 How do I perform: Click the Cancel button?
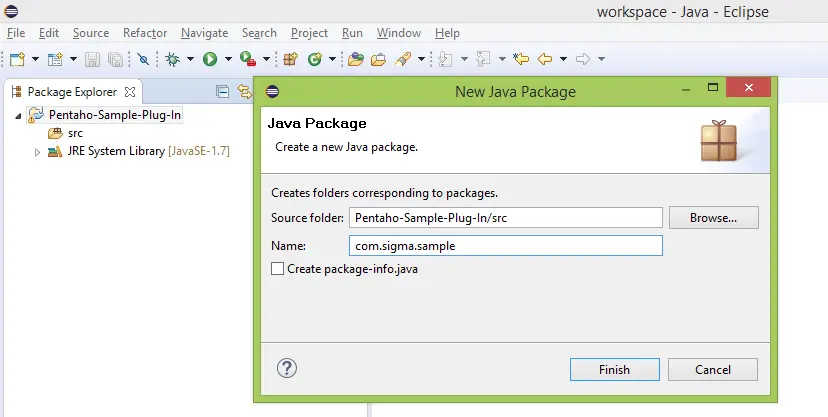[713, 369]
